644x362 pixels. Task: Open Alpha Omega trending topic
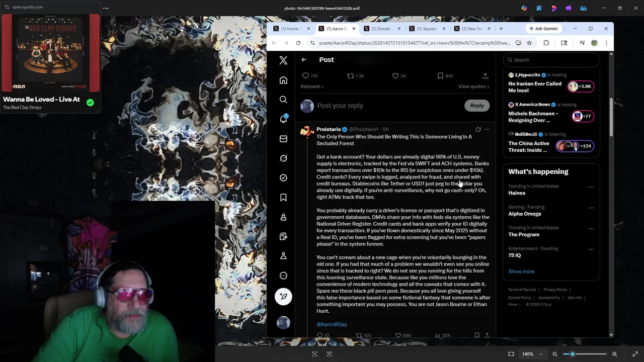525,214
